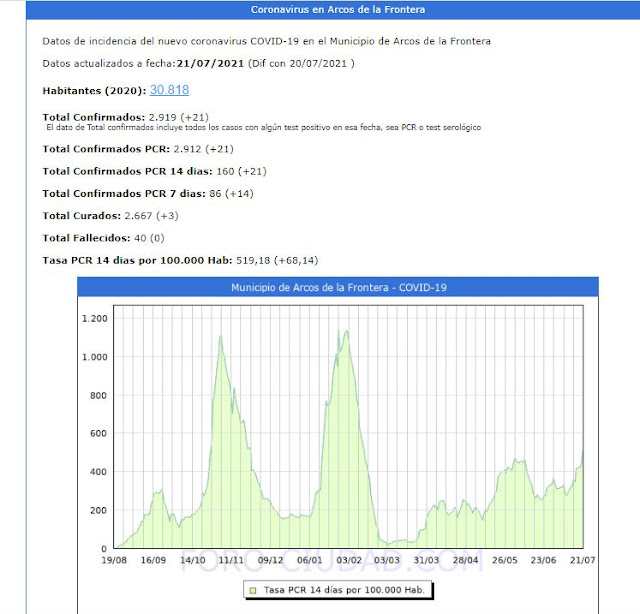Image resolution: width=640 pixels, height=614 pixels.
Task: Select 'Total Confirmados PCR 7 días: 86' line
Action: [x=148, y=194]
